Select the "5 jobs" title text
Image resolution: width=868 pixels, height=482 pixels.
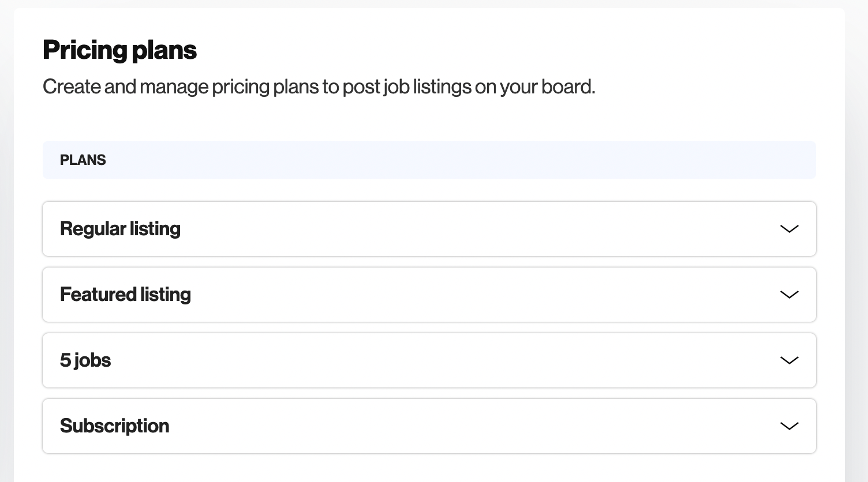point(85,360)
